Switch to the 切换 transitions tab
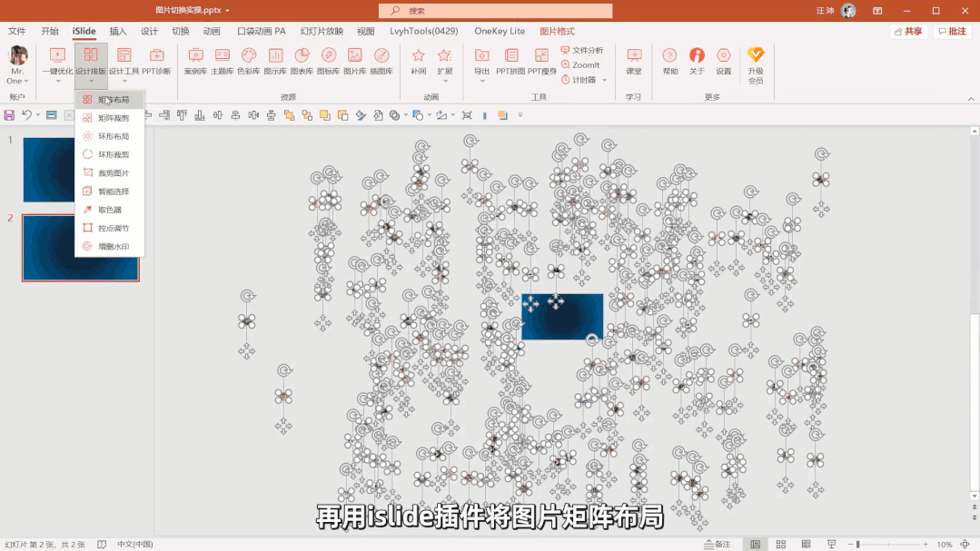980x551 pixels. [180, 31]
